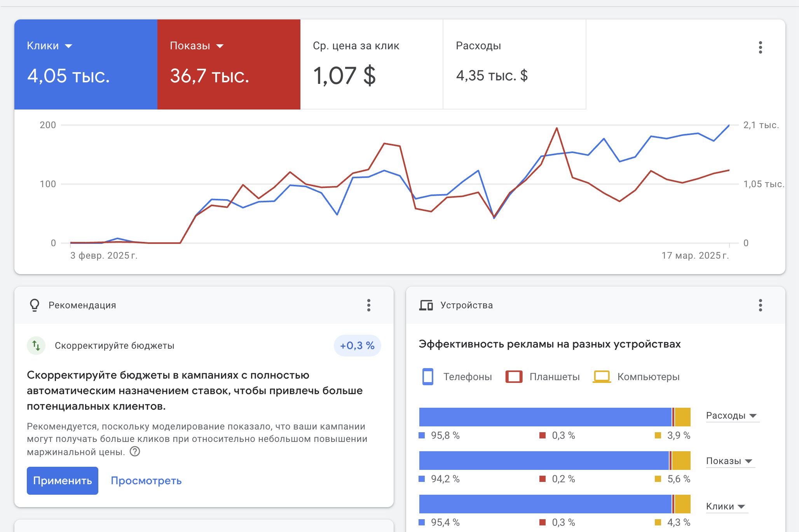
Task: Click the lightbulb Рекомендация icon
Action: coord(35,305)
